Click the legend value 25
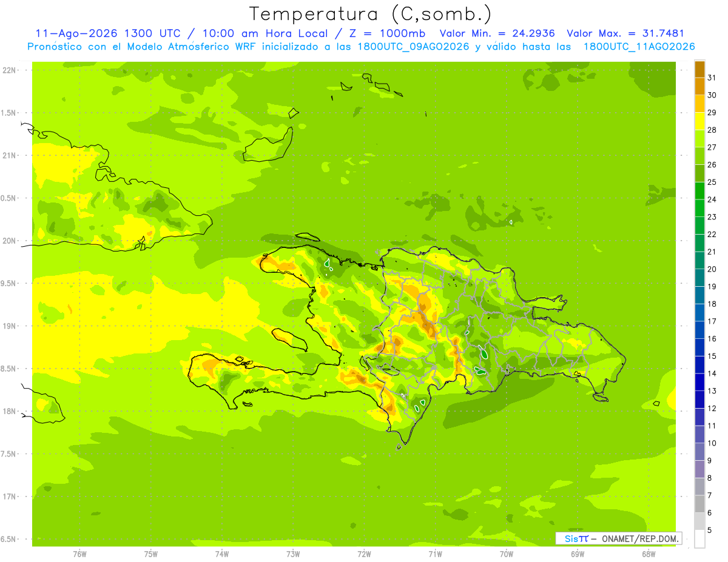Screen dimensions: 728x562 [712, 182]
